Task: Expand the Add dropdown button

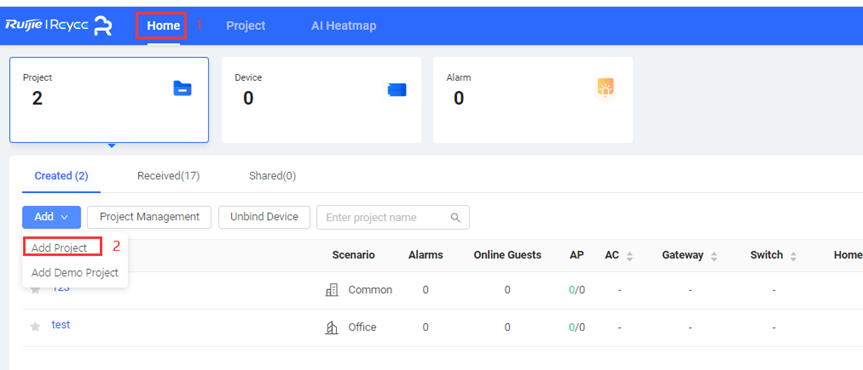Action: [x=51, y=217]
